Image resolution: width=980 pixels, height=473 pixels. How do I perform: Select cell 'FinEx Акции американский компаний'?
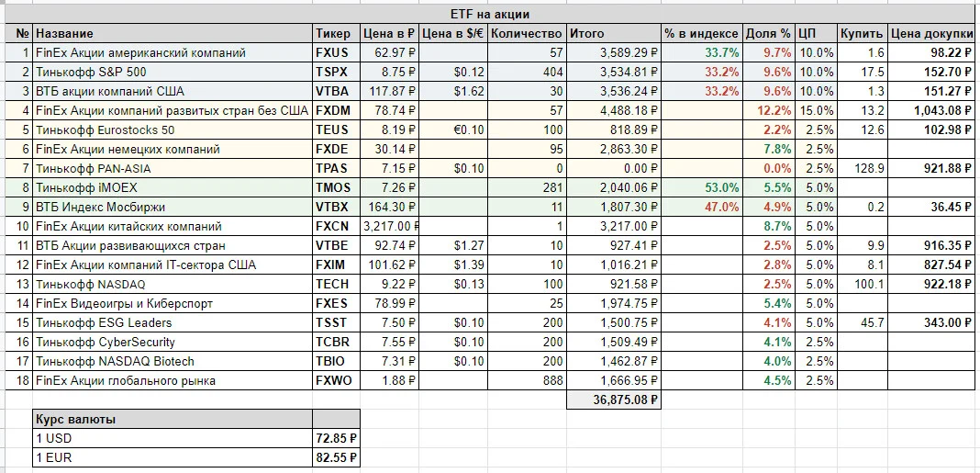click(173, 52)
